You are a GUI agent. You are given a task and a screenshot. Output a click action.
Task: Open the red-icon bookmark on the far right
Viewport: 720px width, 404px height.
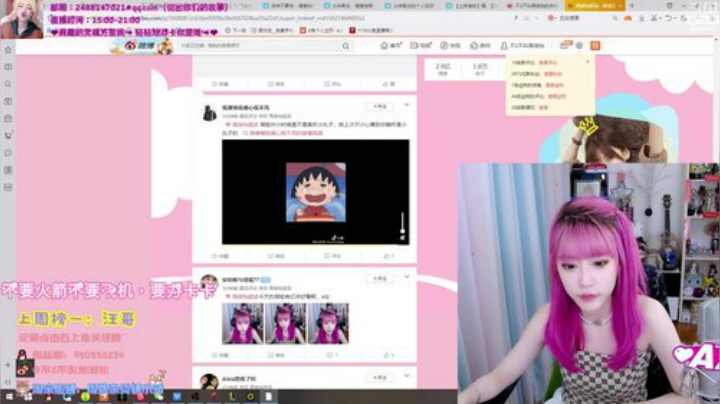371,30
